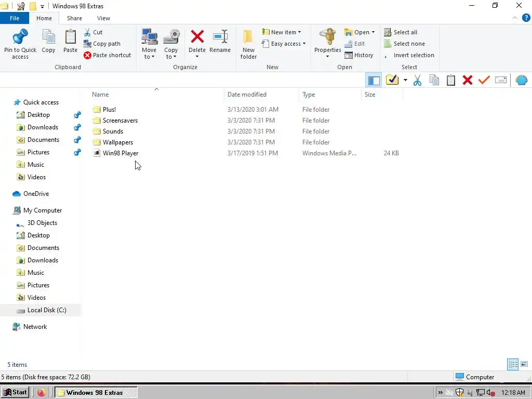The height and width of the screenshot is (399, 532).
Task: Click the Copy ribbon icon
Action: tap(48, 37)
